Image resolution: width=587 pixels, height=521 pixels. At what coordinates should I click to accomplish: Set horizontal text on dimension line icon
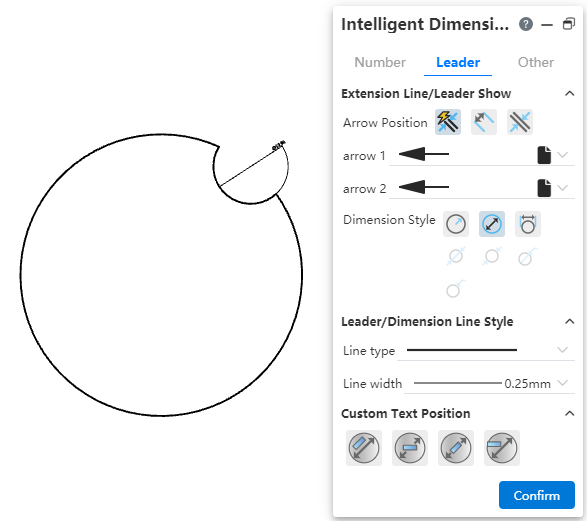pos(410,448)
